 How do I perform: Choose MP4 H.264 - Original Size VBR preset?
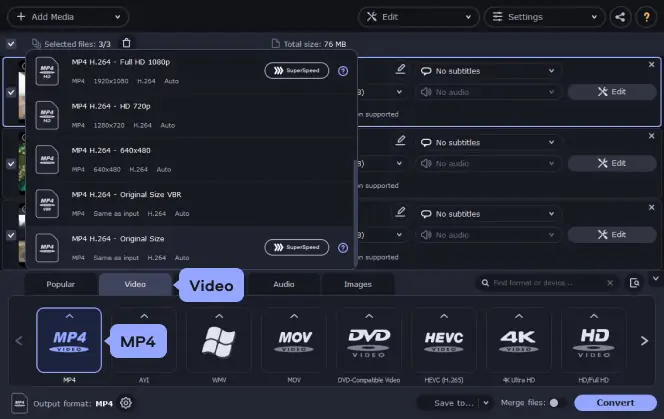coord(190,204)
